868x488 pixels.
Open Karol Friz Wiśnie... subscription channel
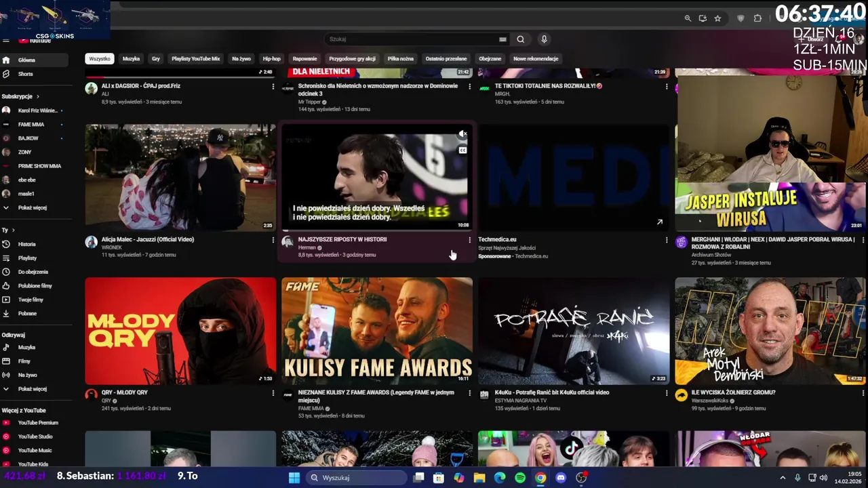[x=34, y=110]
